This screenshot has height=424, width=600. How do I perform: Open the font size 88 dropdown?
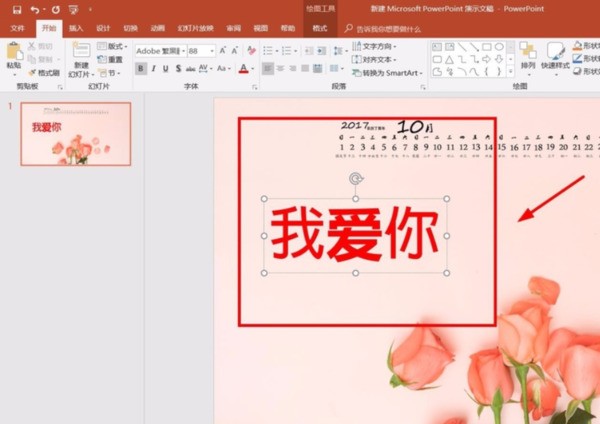[212, 51]
